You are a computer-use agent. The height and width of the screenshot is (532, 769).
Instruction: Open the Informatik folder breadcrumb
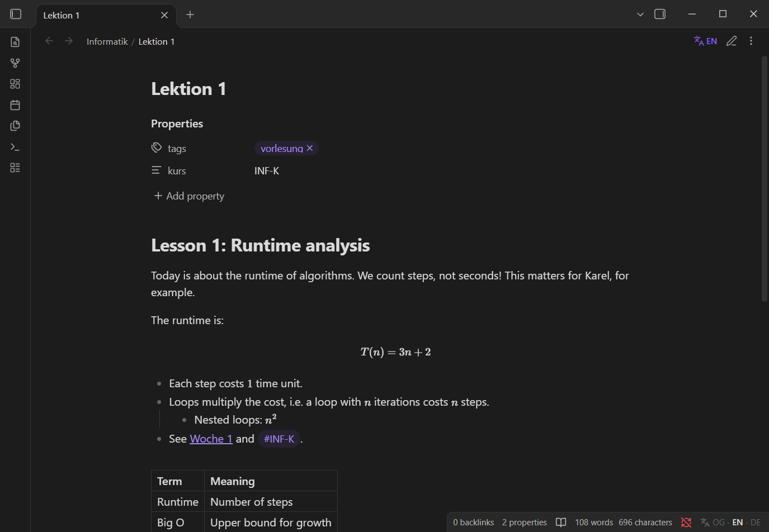coord(107,42)
